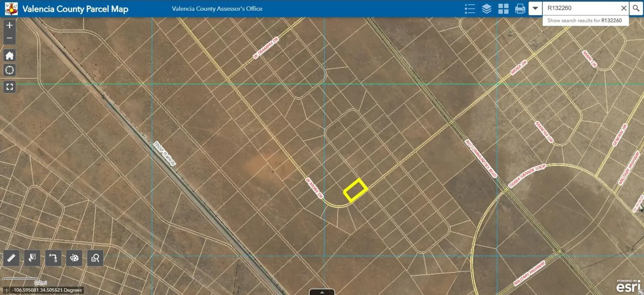Open the A to B directions tool
Screen dimensions: 644x295
click(x=53, y=258)
